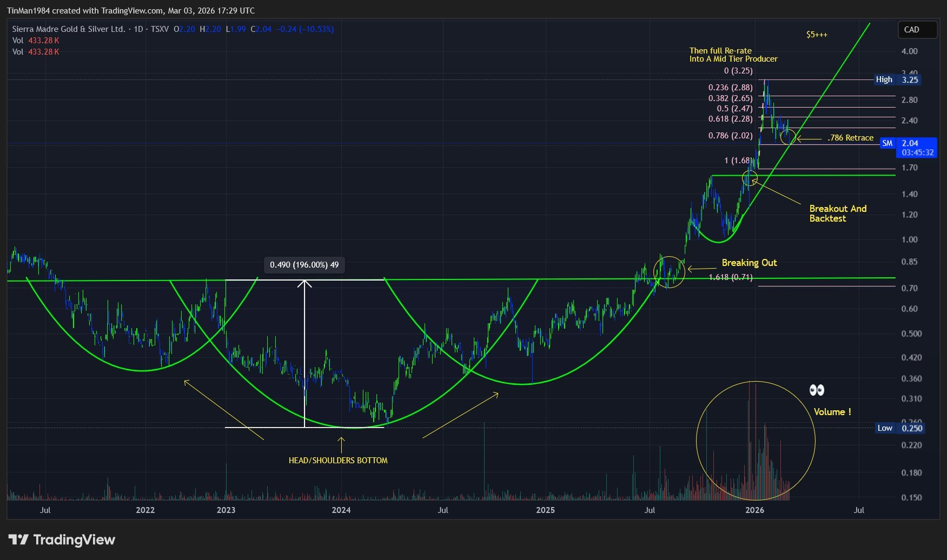Select the 'Breakout And Backtest' annotation
Screen dimensions: 947x560
[838, 214]
